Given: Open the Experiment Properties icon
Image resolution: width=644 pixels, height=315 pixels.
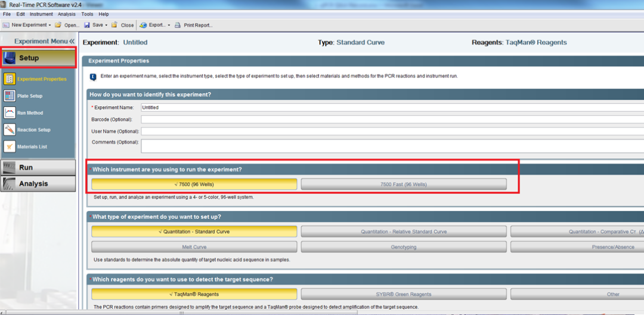Looking at the screenshot, I should pos(10,79).
